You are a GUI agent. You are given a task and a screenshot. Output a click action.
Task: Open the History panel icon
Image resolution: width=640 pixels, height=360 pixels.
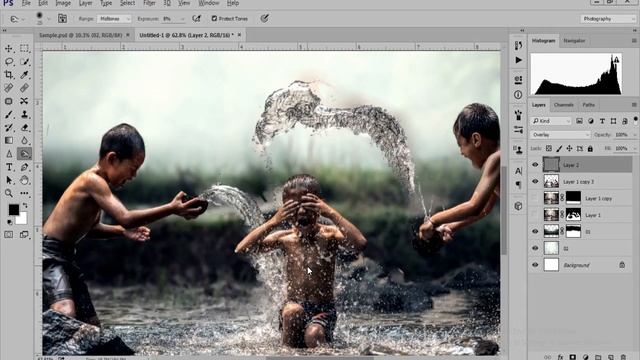pyautogui.click(x=518, y=45)
